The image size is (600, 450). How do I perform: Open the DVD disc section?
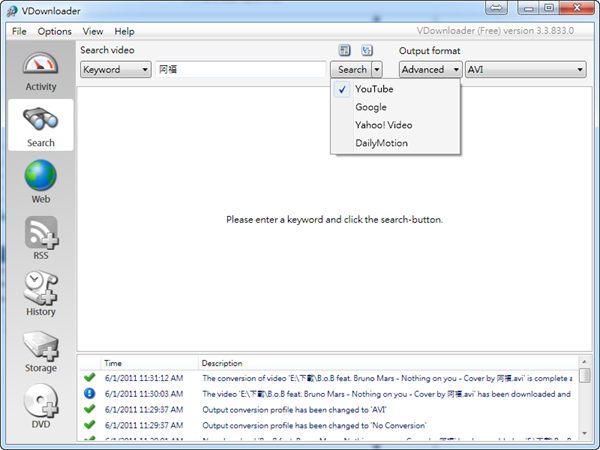(41, 406)
